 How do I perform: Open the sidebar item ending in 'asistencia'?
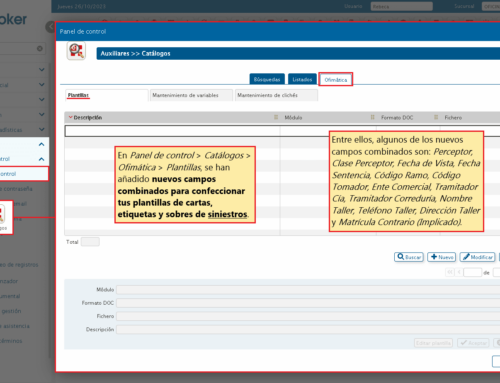(15, 326)
